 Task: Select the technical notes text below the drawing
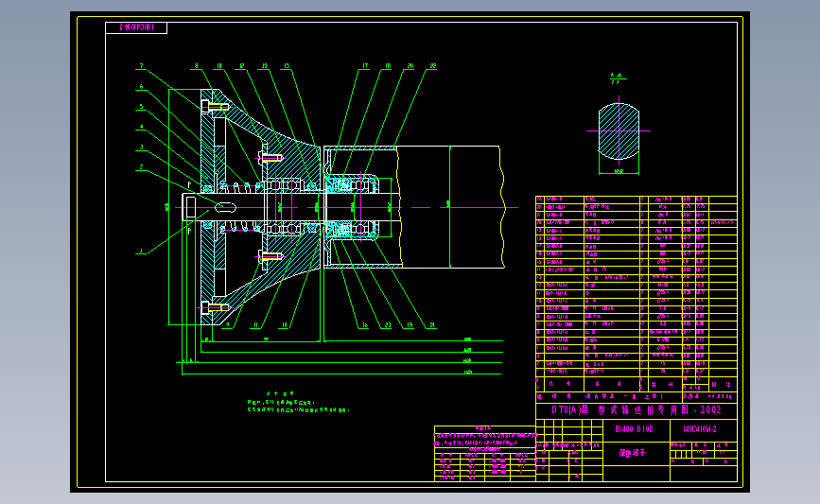[297, 403]
